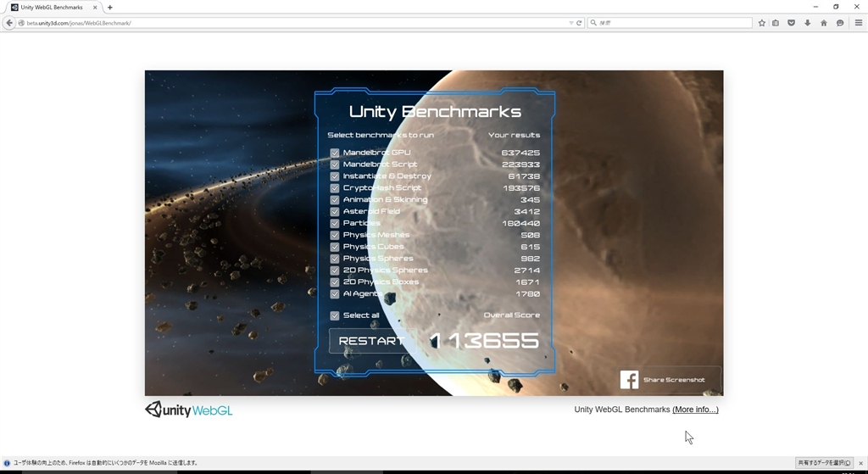Viewport: 868px width, 474px height.
Task: Click the Unity Benchmarks heading
Action: pyautogui.click(x=435, y=112)
